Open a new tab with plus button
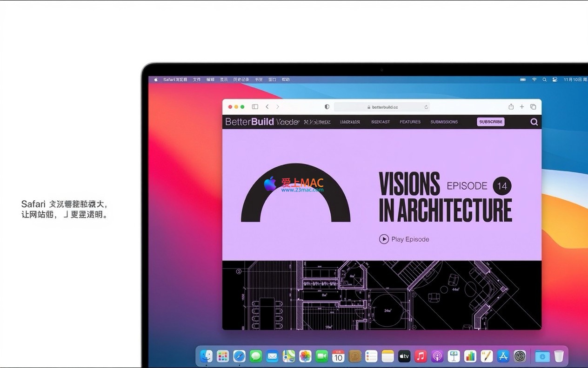This screenshot has width=588, height=368. click(x=522, y=107)
